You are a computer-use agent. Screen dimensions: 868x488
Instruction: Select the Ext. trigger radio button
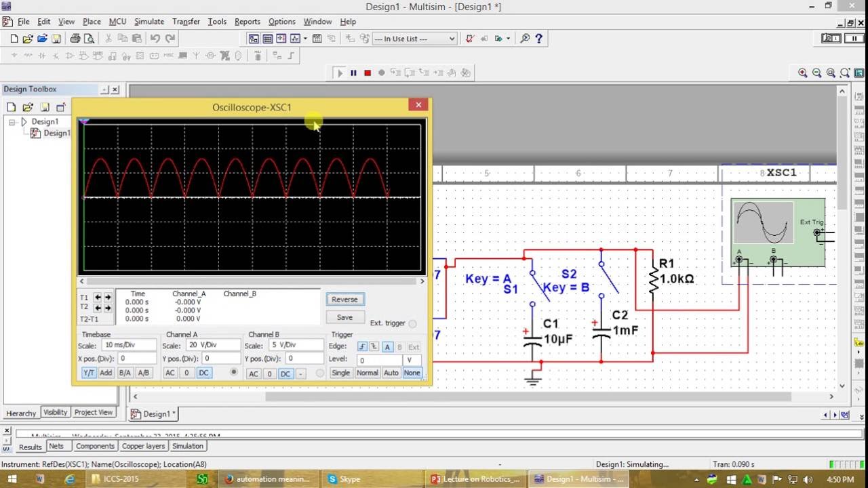[413, 323]
